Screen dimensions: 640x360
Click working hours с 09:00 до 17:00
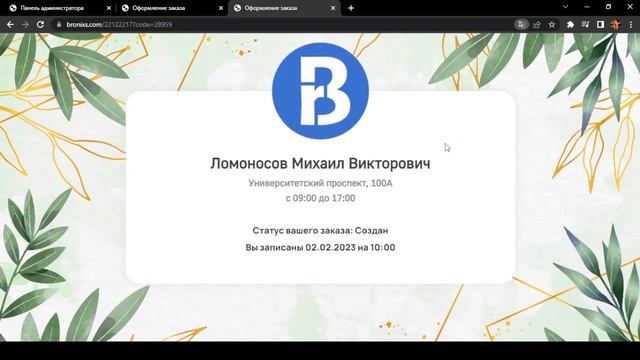pyautogui.click(x=320, y=198)
